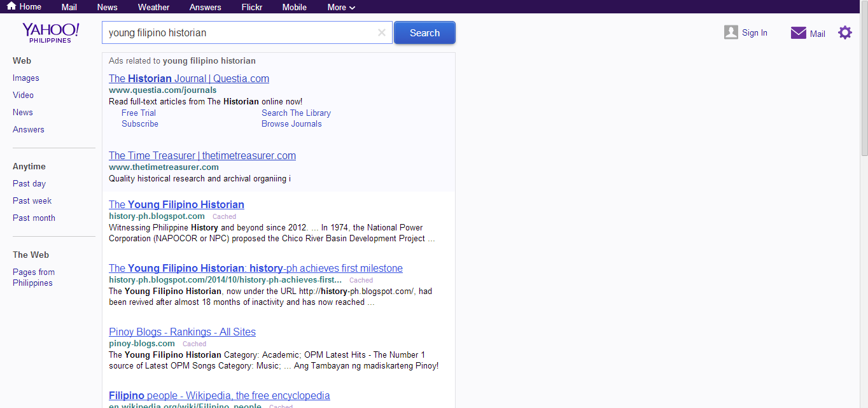
Task: Open Pinoy Blogs Rankings result
Action: tap(182, 332)
